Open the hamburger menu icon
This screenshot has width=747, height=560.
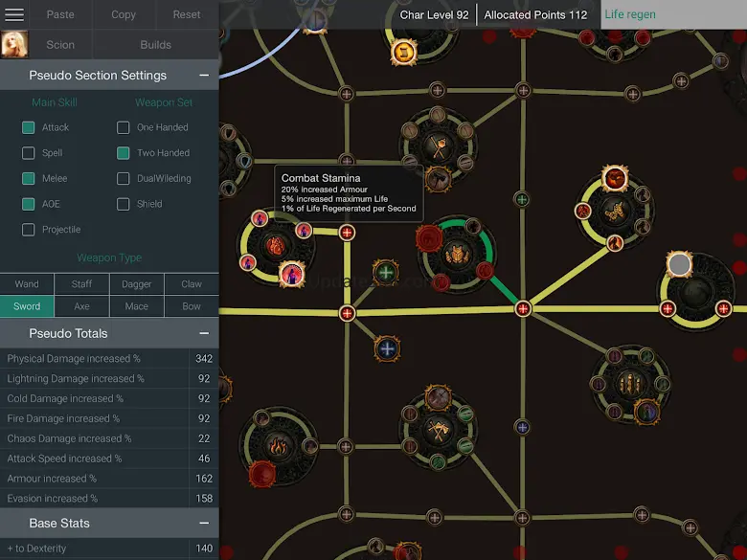click(x=14, y=14)
